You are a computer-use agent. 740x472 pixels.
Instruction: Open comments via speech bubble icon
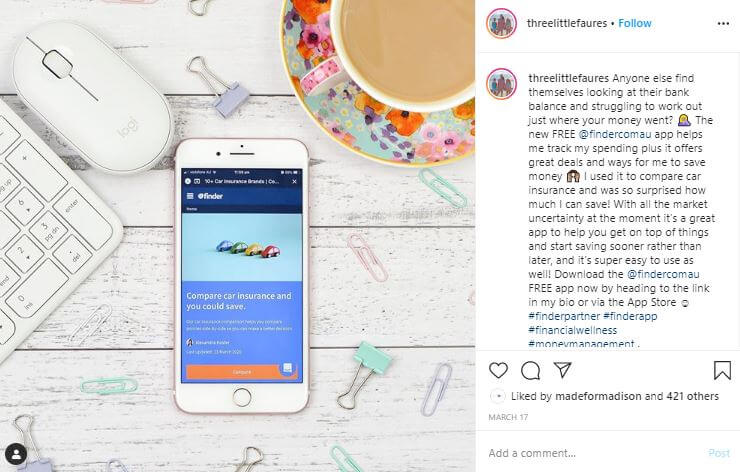tap(530, 371)
